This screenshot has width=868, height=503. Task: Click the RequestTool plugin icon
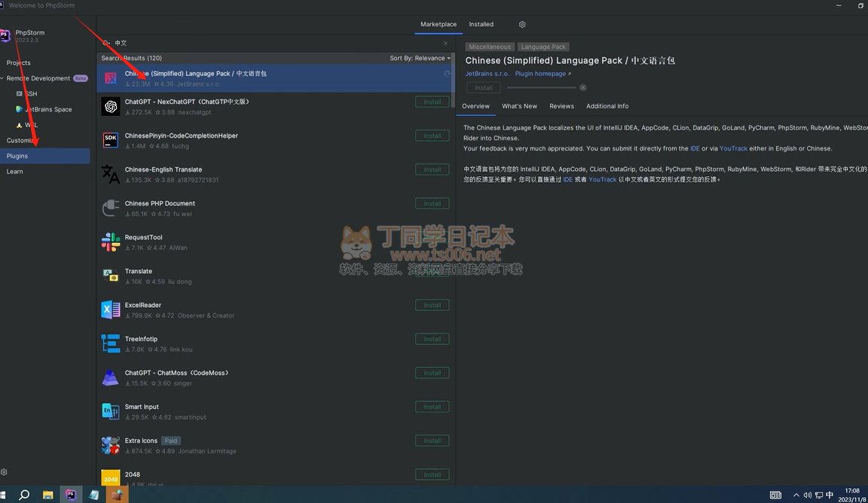(x=111, y=242)
